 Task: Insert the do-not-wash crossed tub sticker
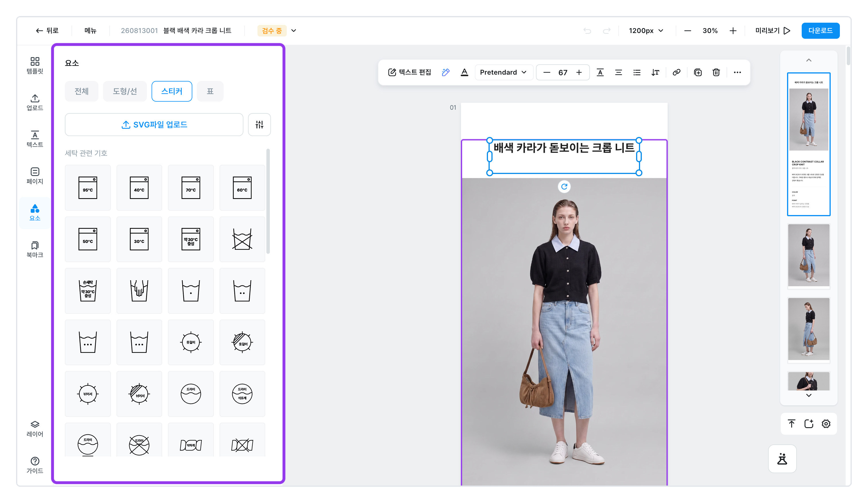242,239
